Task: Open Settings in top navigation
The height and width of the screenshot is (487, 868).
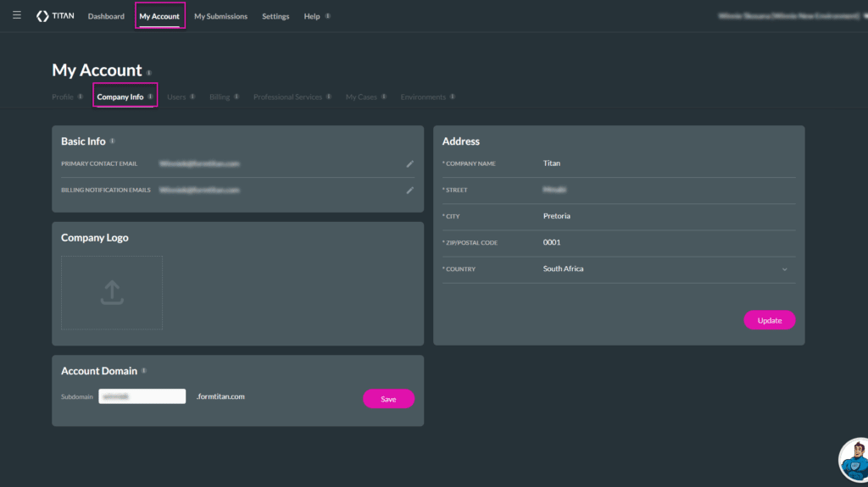Action: [x=275, y=16]
